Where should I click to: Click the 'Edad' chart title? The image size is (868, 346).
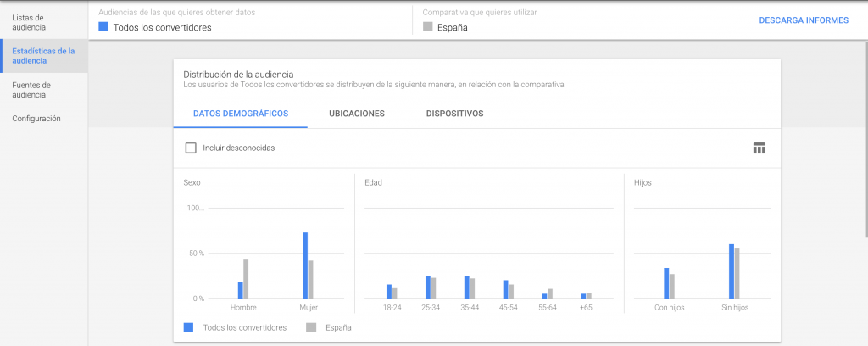pyautogui.click(x=373, y=182)
